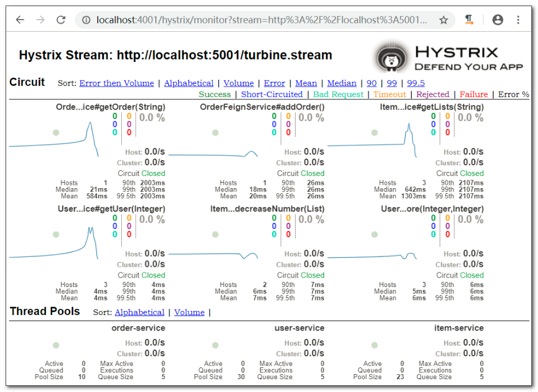The height and width of the screenshot is (392, 538).
Task: Click the item-service thread pool circle
Action: 374,345
